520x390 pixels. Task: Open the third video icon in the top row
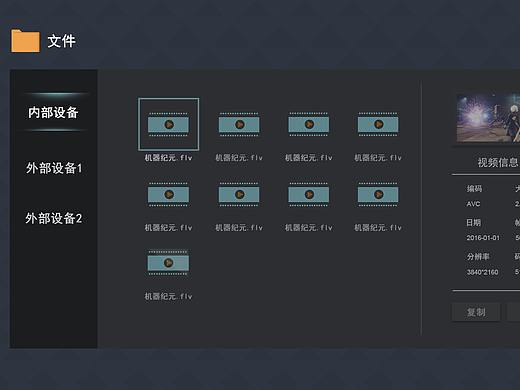pyautogui.click(x=309, y=124)
